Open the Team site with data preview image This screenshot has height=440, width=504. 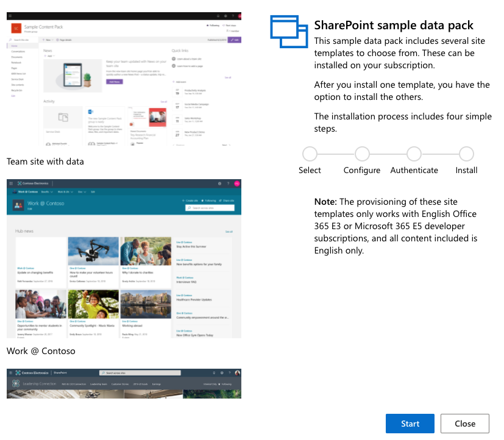124,79
